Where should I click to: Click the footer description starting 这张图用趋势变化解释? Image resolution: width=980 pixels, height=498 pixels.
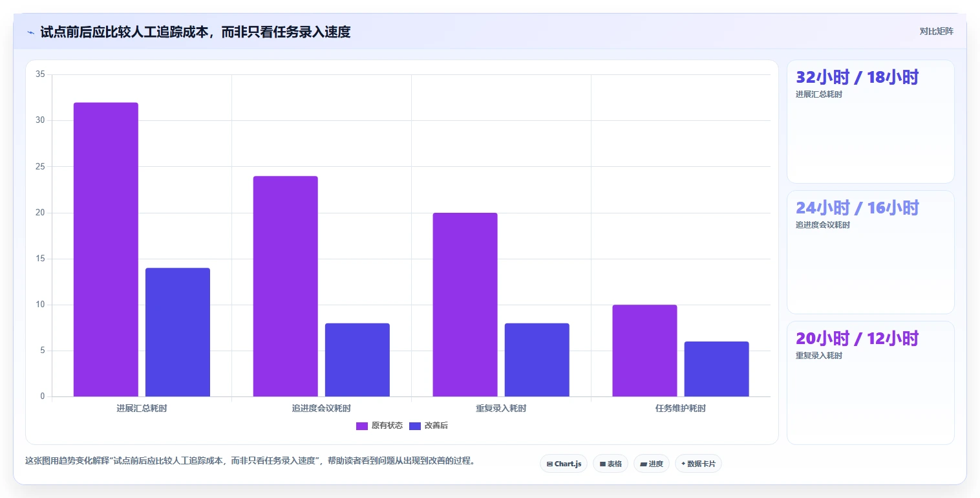click(250, 461)
